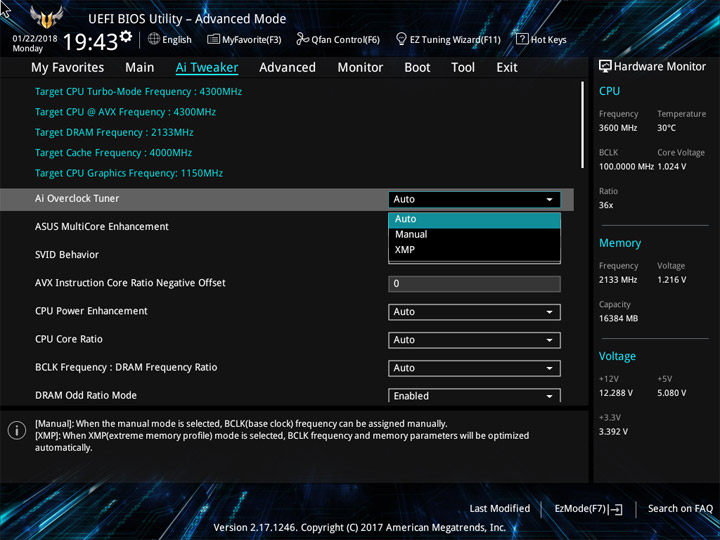Switch to the Main tab
The height and width of the screenshot is (540, 720).
[140, 68]
